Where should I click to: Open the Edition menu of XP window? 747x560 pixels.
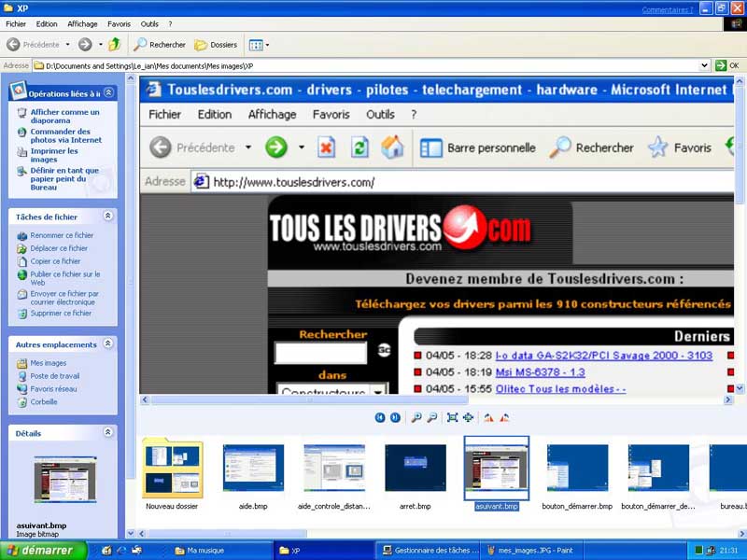[x=47, y=24]
